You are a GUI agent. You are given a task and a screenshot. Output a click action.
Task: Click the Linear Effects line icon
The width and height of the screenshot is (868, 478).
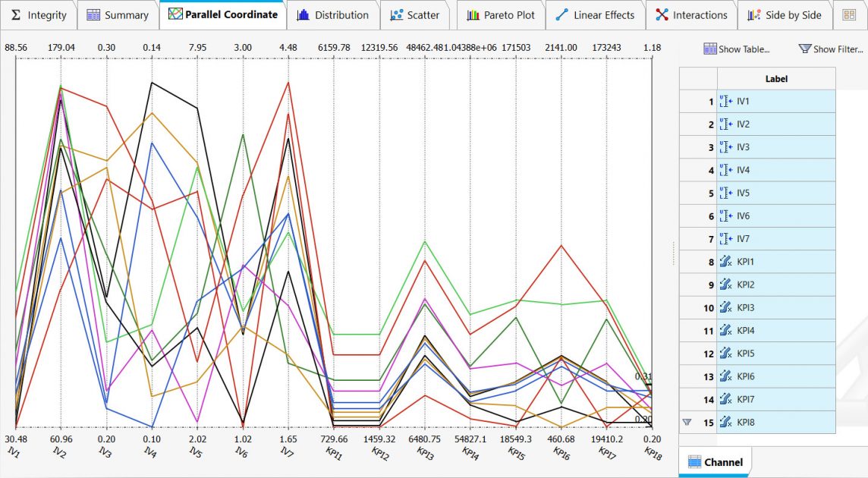(x=562, y=15)
